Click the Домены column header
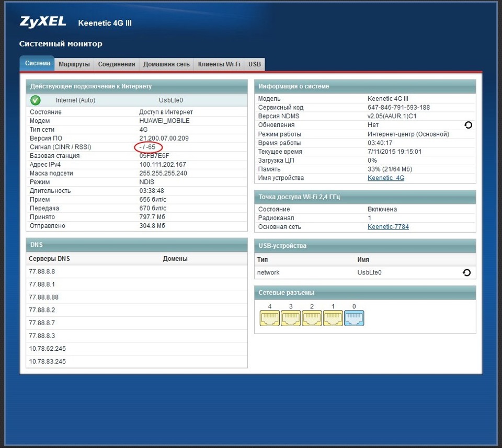This screenshot has width=502, height=448. pyautogui.click(x=175, y=259)
